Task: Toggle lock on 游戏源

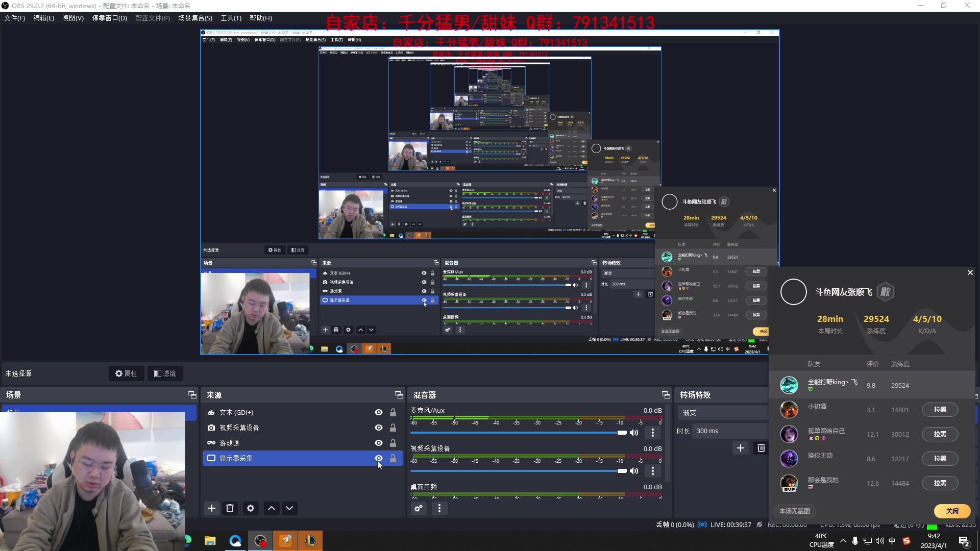Action: tap(393, 443)
